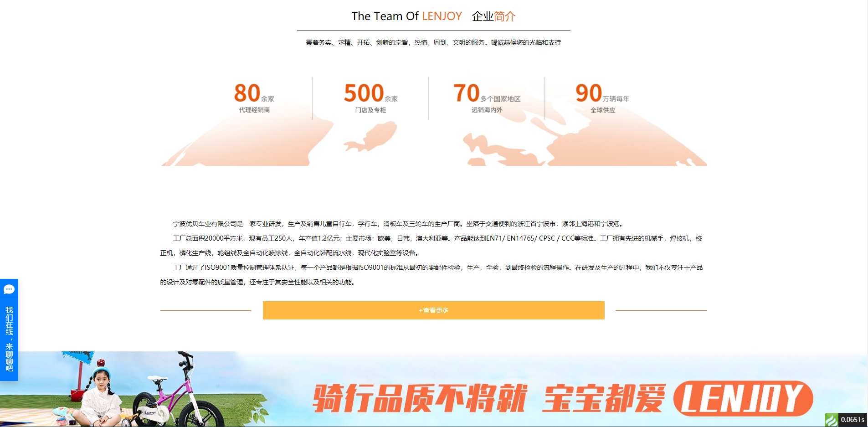Click the 90 万辆每年 statistic
This screenshot has width=868, height=427.
(x=602, y=93)
